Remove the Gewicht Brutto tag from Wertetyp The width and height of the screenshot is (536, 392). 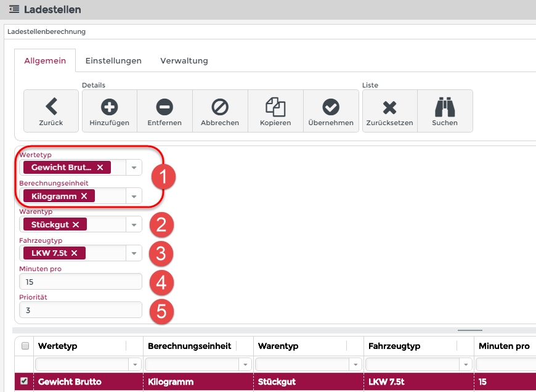pyautogui.click(x=100, y=167)
